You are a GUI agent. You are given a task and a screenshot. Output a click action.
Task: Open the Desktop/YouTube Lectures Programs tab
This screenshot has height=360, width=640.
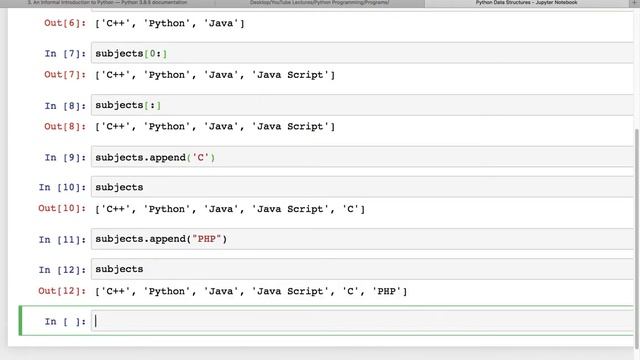pyautogui.click(x=320, y=2)
